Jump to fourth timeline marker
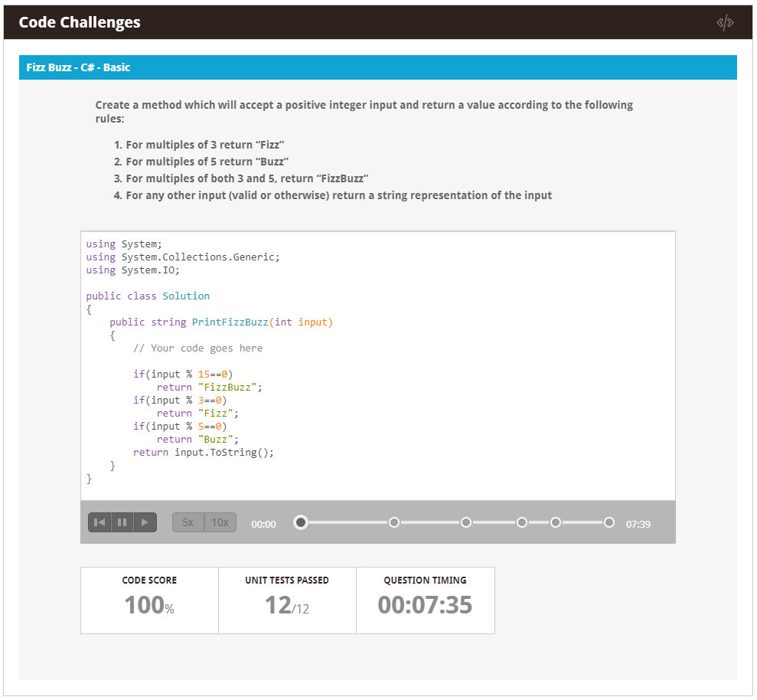Screen dimensions: 757x700 522,522
